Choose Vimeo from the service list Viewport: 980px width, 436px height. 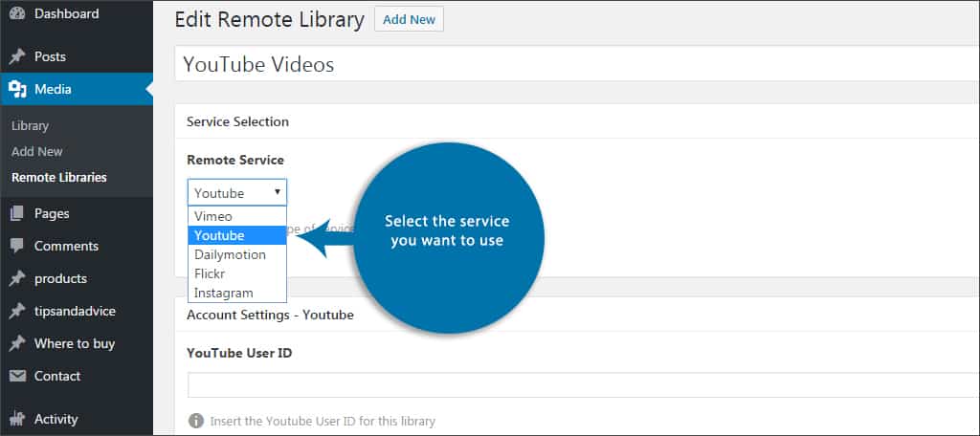237,217
